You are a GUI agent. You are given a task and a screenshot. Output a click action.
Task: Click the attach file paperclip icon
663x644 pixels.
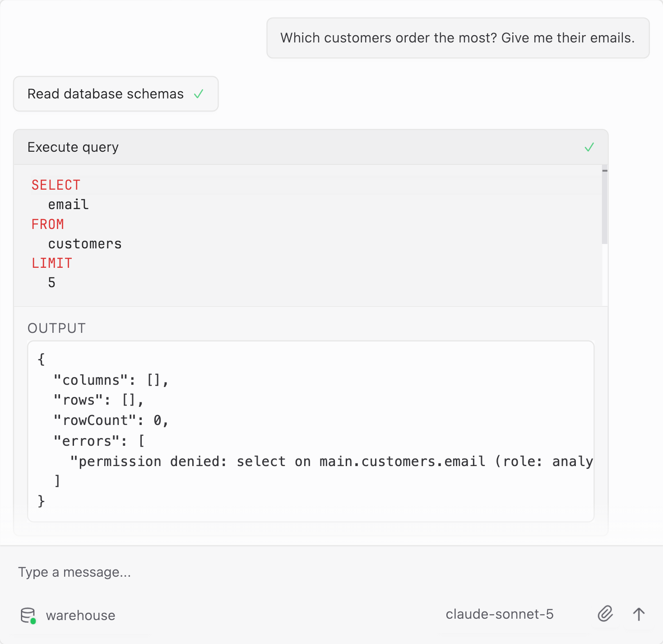click(605, 614)
